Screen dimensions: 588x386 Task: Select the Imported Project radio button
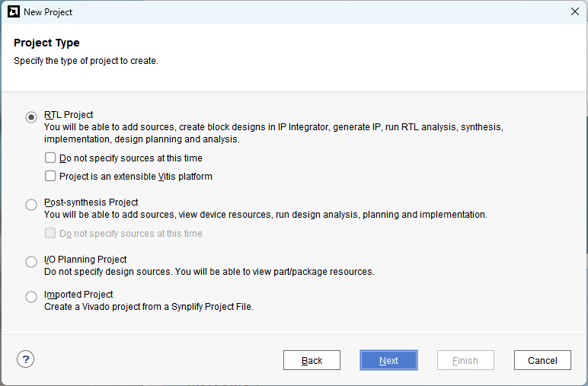point(31,297)
